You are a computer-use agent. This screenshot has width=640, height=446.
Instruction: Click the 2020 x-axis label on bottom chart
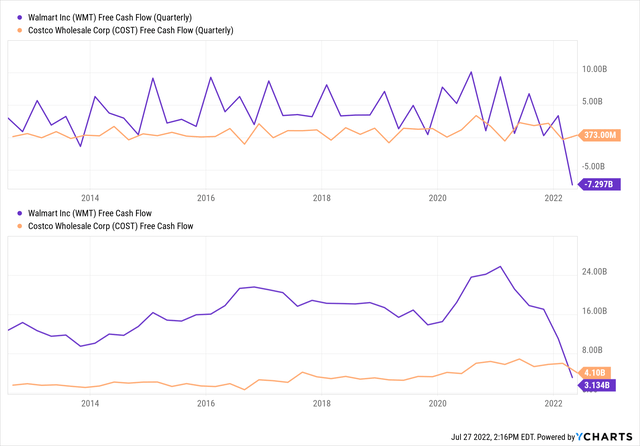[x=437, y=403]
